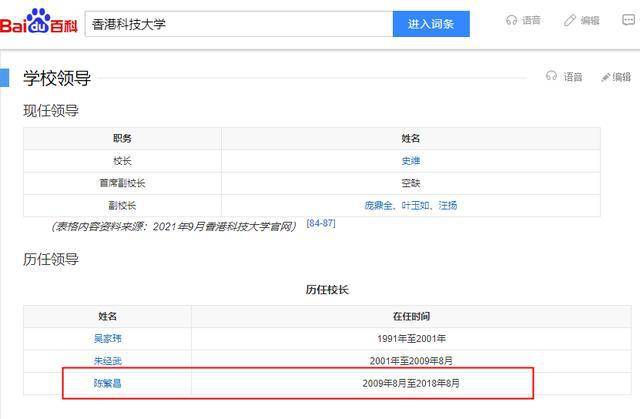640x419 pixels.
Task: Open top header 编辑 pencil icon
Action: point(569,20)
